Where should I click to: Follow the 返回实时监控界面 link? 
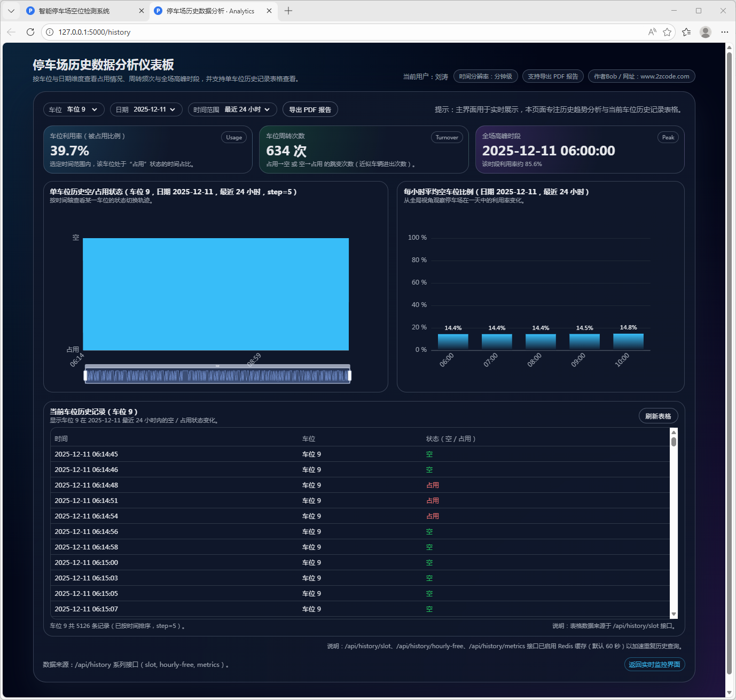point(654,664)
